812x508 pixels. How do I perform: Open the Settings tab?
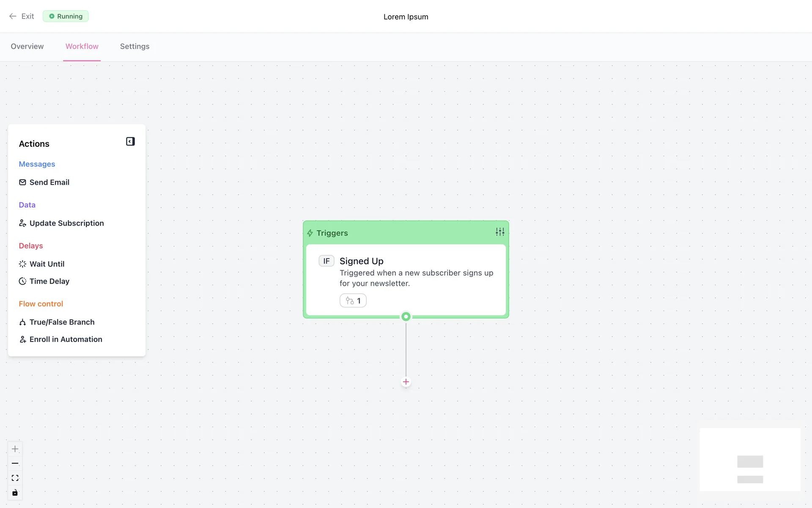tap(134, 47)
